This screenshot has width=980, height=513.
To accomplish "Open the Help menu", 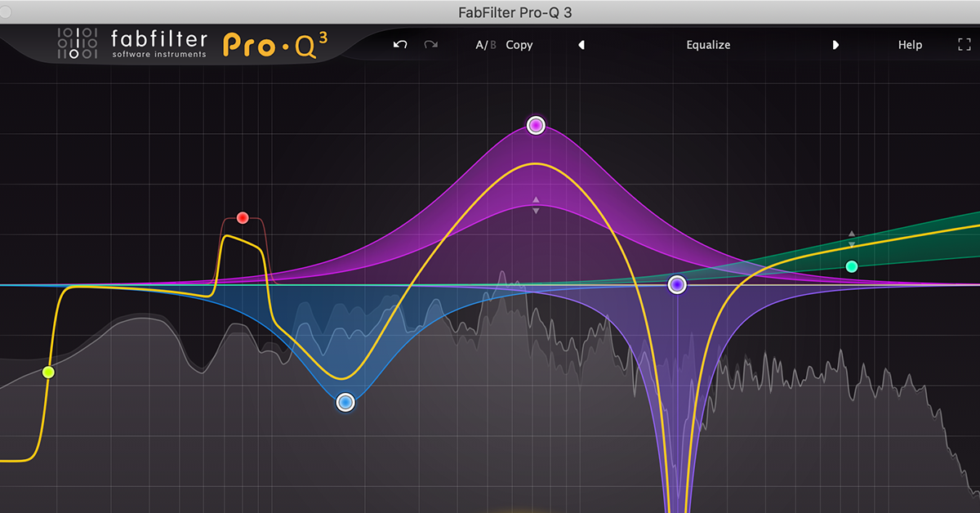I will coord(910,45).
